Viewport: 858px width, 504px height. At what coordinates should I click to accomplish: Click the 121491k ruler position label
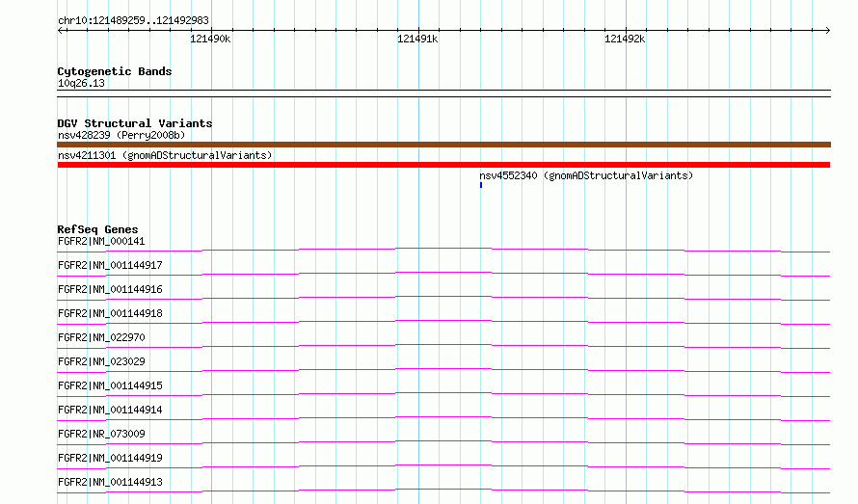tap(417, 39)
